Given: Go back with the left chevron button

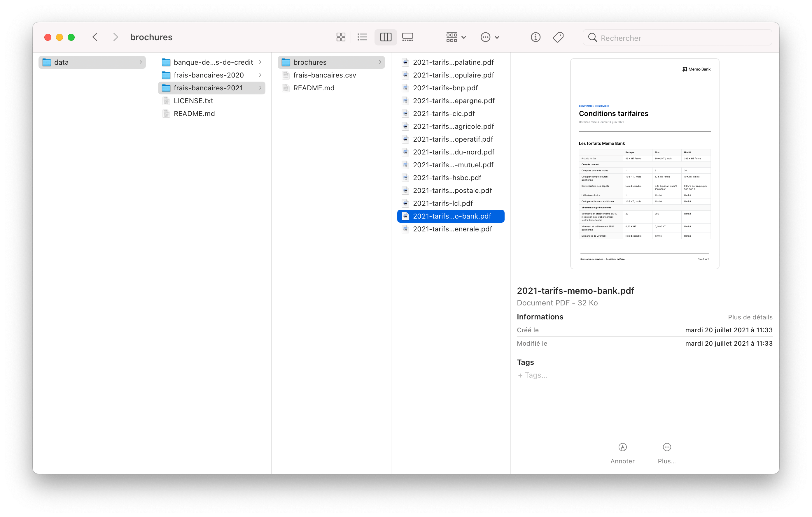Looking at the screenshot, I should click(95, 37).
